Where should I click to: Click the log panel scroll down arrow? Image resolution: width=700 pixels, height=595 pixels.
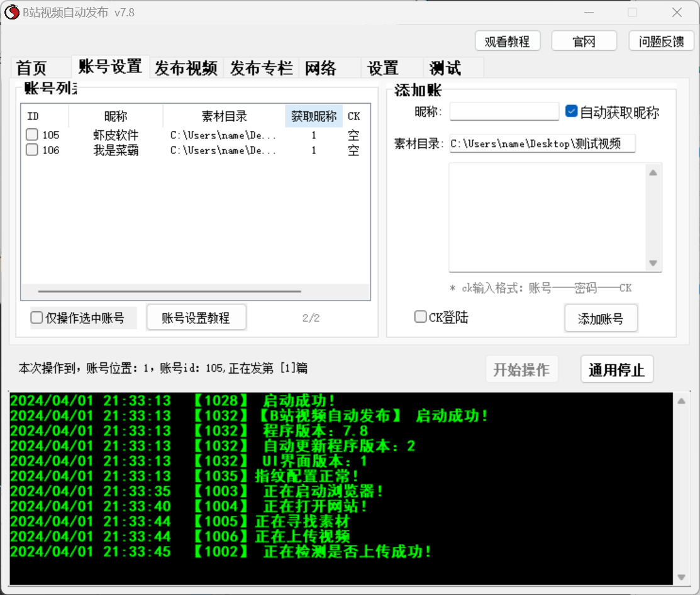click(681, 577)
